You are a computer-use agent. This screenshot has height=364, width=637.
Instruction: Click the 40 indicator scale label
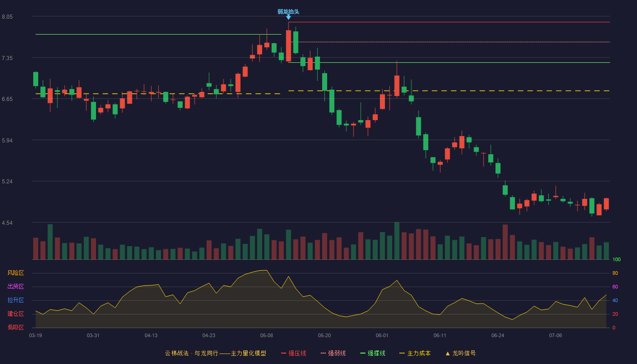point(615,300)
